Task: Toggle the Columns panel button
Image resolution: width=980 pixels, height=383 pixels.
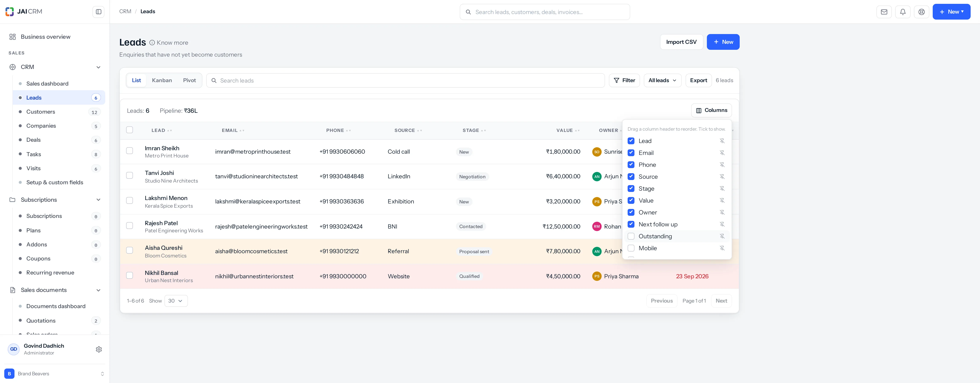Action: click(x=711, y=110)
